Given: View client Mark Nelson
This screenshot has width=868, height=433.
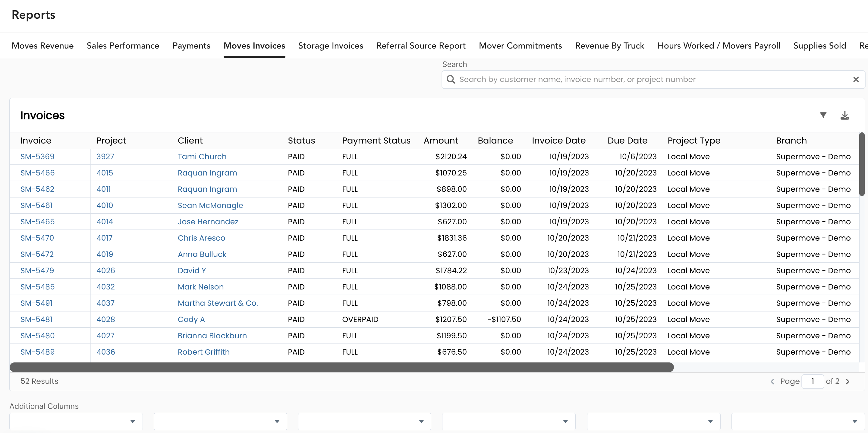Looking at the screenshot, I should 200,287.
